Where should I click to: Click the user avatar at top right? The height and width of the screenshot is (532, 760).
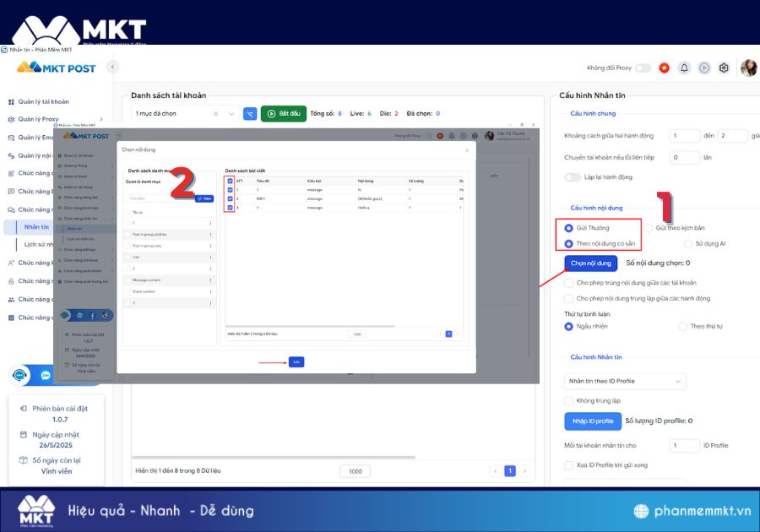point(748,68)
